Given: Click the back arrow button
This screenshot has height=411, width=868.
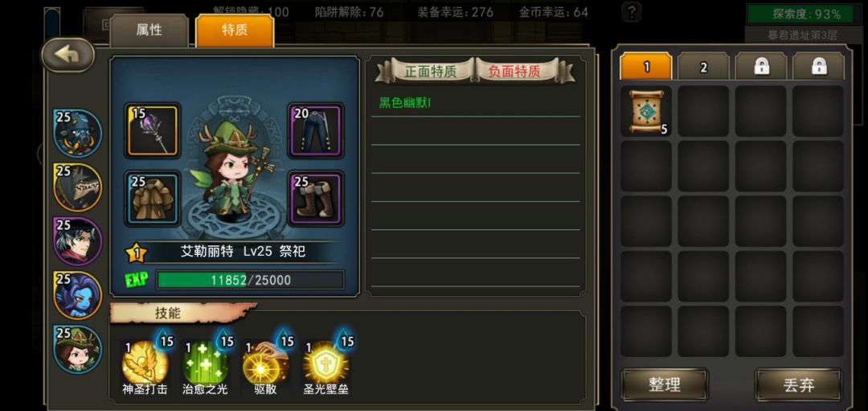Looking at the screenshot, I should point(68,54).
